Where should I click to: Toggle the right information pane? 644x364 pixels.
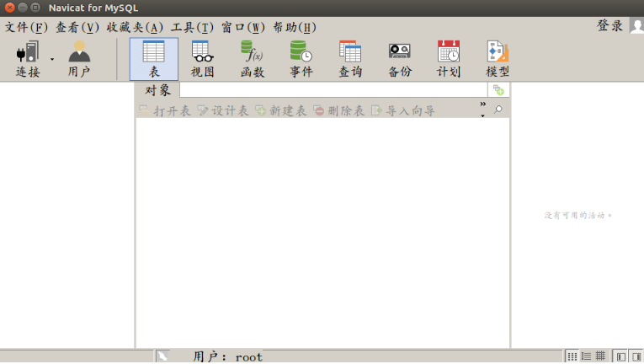pos(636,356)
